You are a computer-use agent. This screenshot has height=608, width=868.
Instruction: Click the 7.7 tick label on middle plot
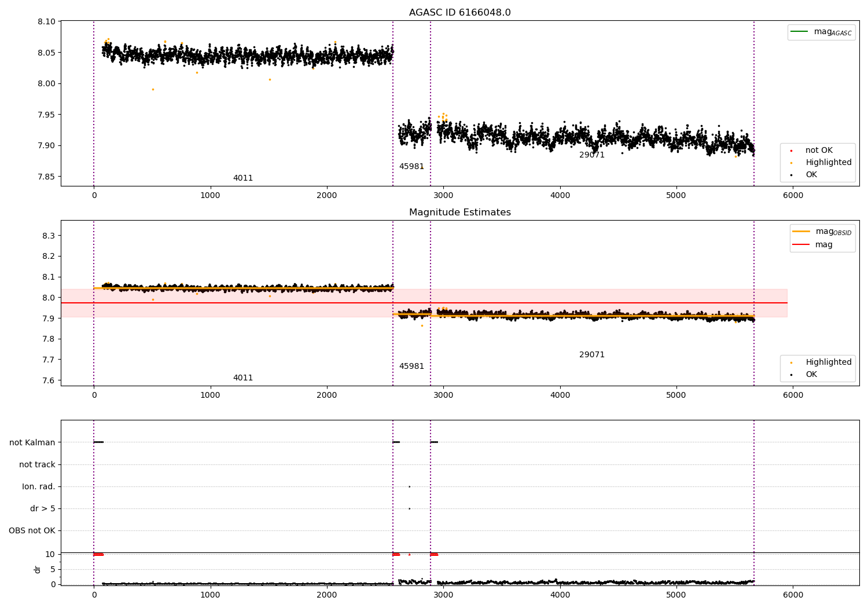click(x=49, y=360)
